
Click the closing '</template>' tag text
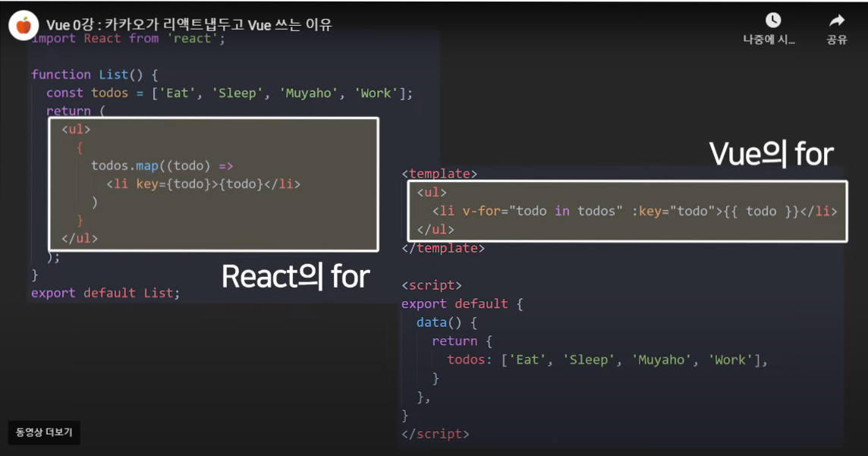[443, 248]
